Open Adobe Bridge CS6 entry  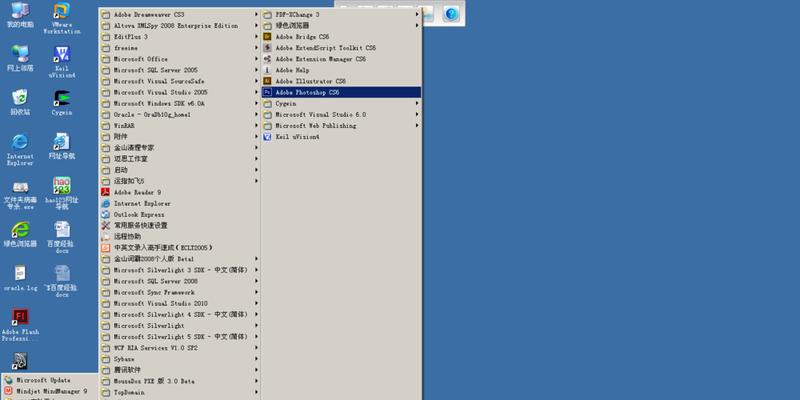pyautogui.click(x=341, y=37)
